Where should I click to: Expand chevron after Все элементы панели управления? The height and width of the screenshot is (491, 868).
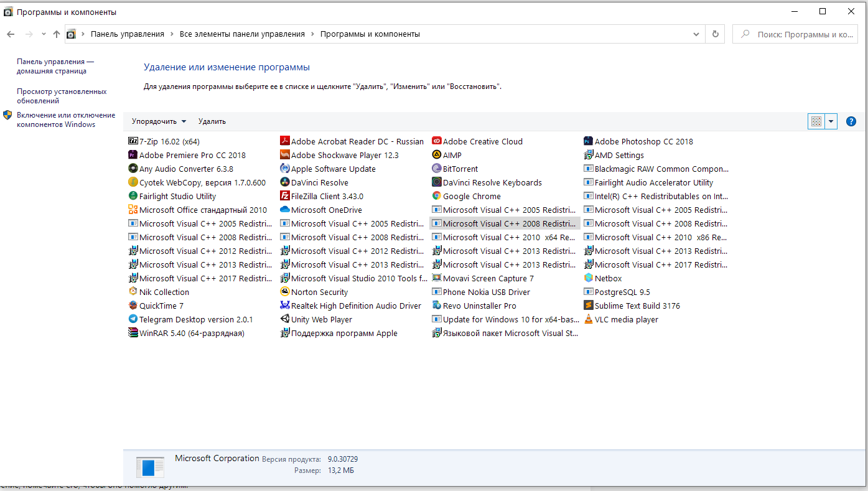(x=312, y=34)
